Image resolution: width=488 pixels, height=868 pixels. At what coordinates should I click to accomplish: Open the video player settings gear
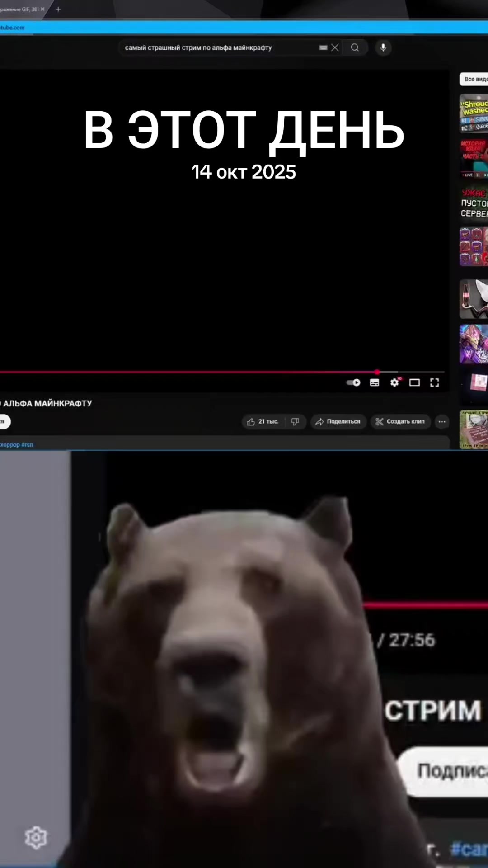pos(395,382)
